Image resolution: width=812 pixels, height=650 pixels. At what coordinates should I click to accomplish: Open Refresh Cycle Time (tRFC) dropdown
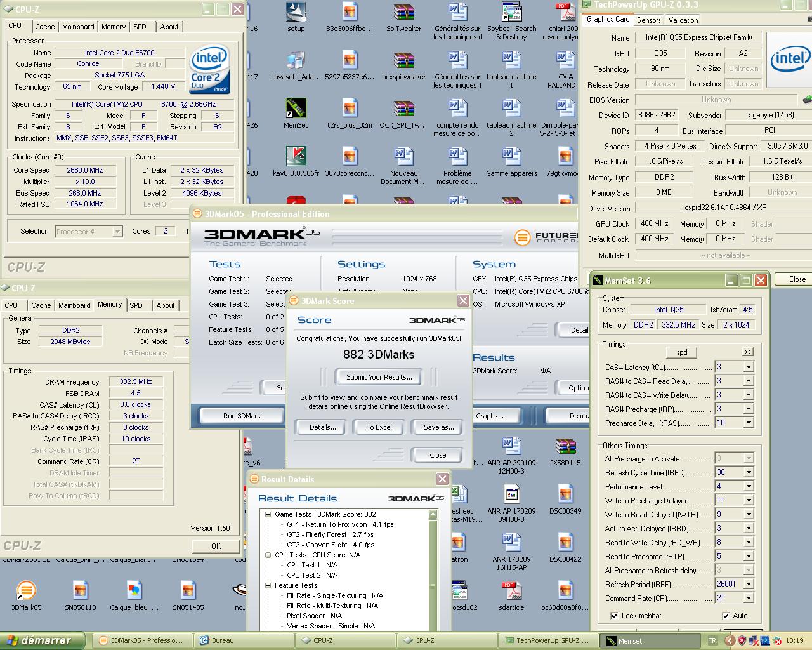point(749,472)
